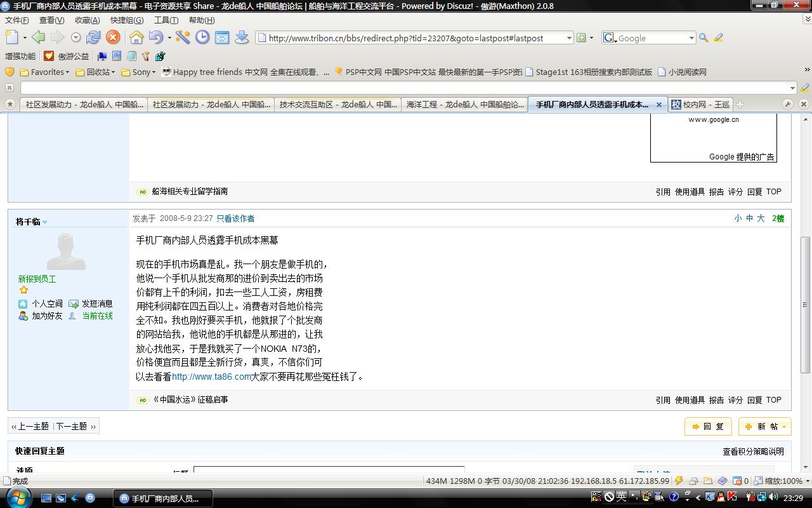
Task: Open the 查看(V) menu
Action: tap(51, 20)
